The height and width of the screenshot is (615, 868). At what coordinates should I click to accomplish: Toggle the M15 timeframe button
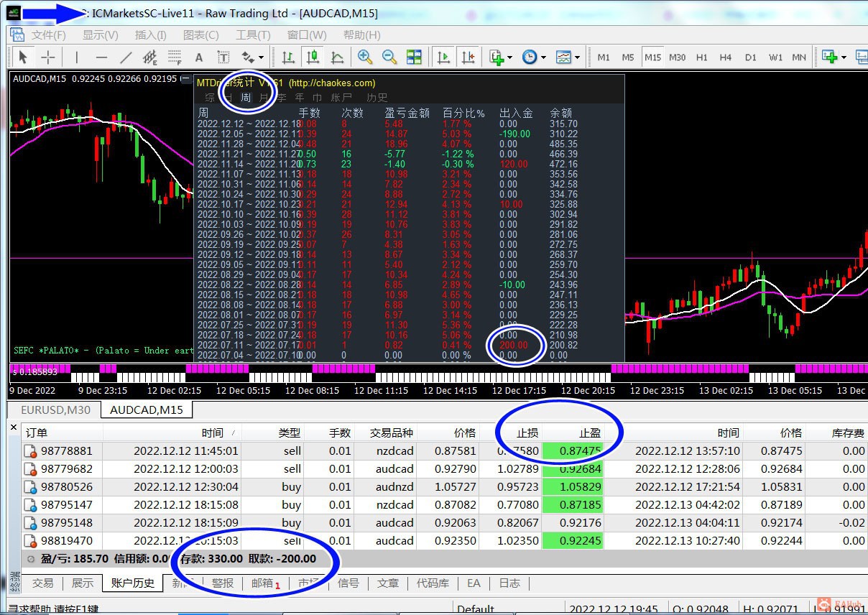pyautogui.click(x=652, y=57)
